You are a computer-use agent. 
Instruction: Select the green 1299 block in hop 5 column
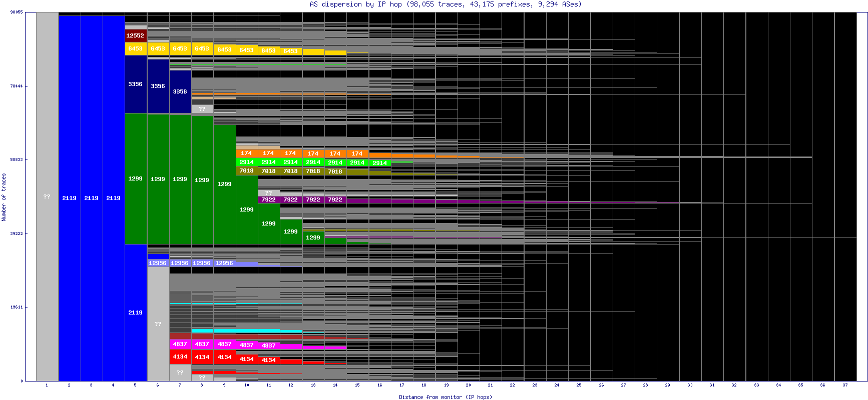tap(136, 178)
